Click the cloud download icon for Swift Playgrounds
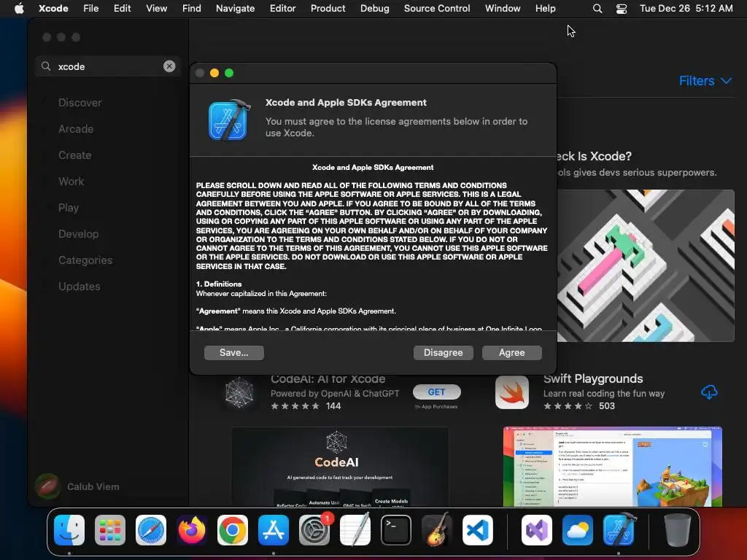747x560 pixels. coord(709,392)
